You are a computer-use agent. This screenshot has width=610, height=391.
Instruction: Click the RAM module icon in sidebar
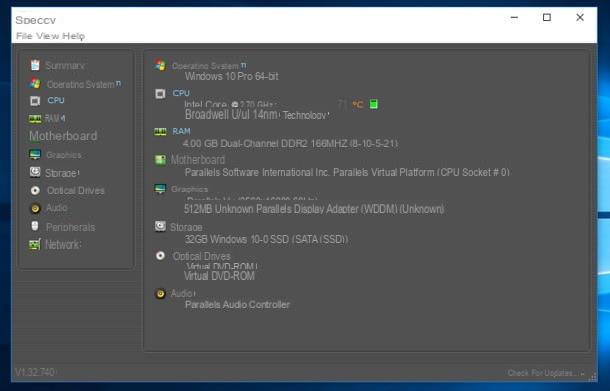pyautogui.click(x=35, y=118)
